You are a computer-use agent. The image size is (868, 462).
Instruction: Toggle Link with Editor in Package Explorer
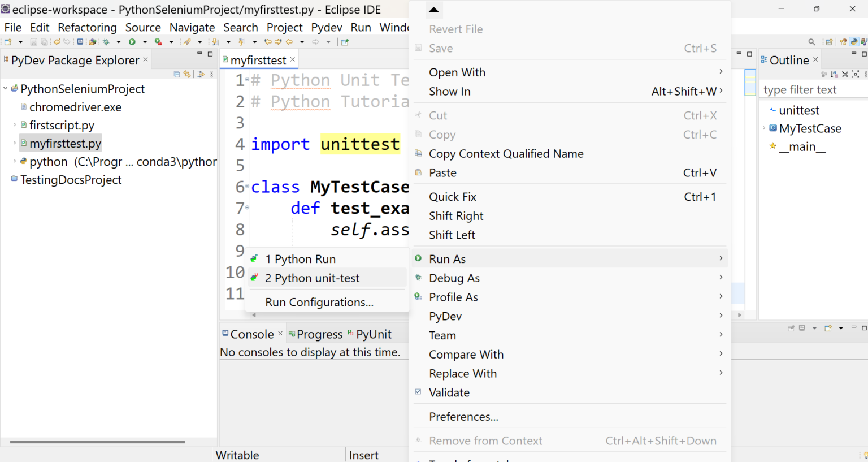pyautogui.click(x=187, y=74)
